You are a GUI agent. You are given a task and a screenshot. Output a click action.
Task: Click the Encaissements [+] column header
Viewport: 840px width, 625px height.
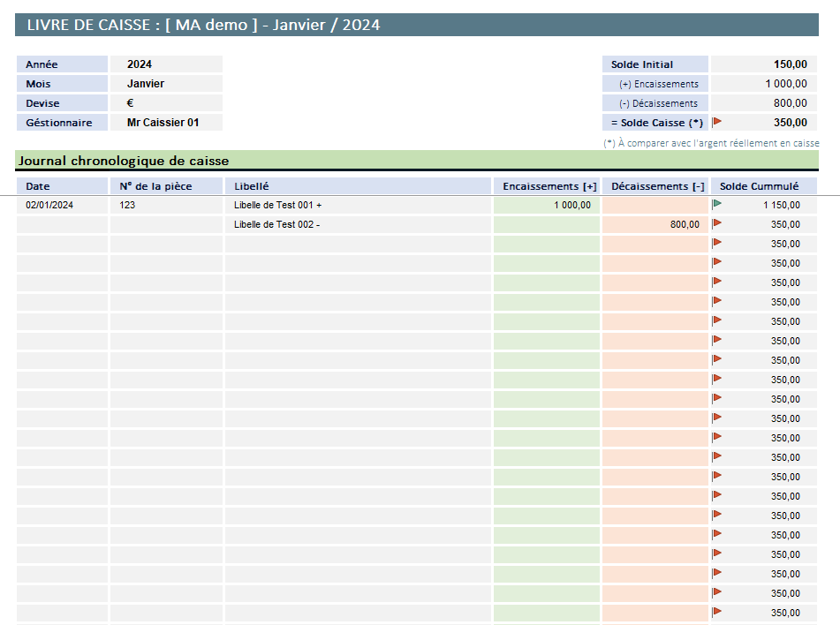tap(546, 186)
